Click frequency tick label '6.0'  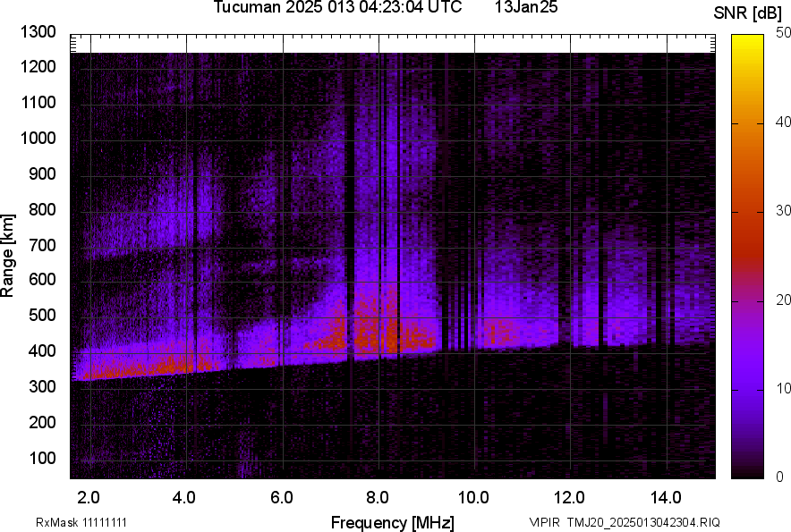click(282, 498)
